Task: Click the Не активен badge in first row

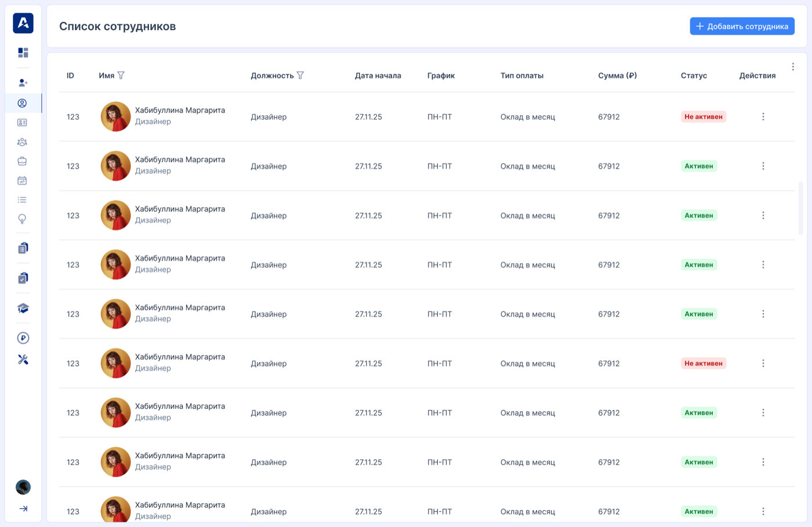Action: tap(704, 117)
